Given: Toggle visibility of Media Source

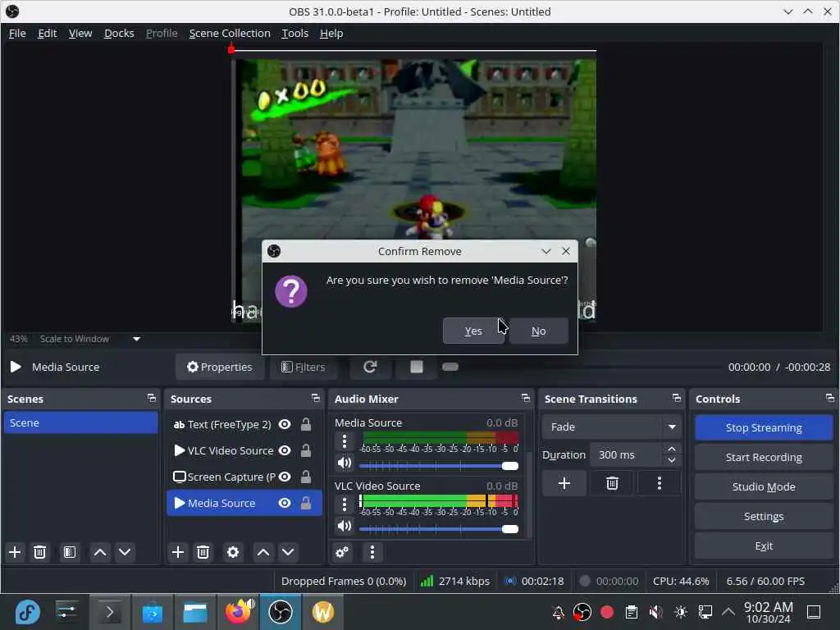Looking at the screenshot, I should tap(285, 503).
